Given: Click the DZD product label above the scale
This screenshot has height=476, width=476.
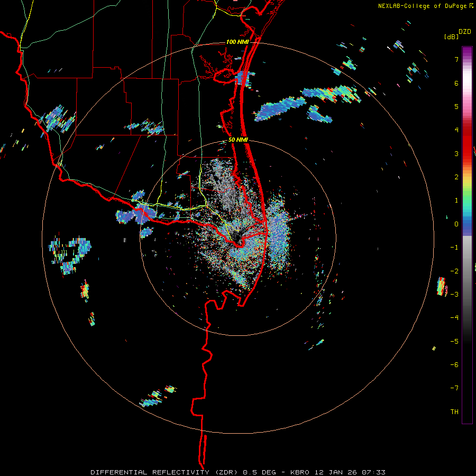Looking at the screenshot, I should [465, 32].
